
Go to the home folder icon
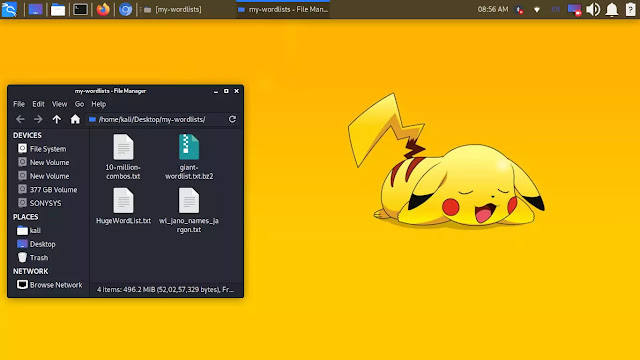click(x=75, y=119)
